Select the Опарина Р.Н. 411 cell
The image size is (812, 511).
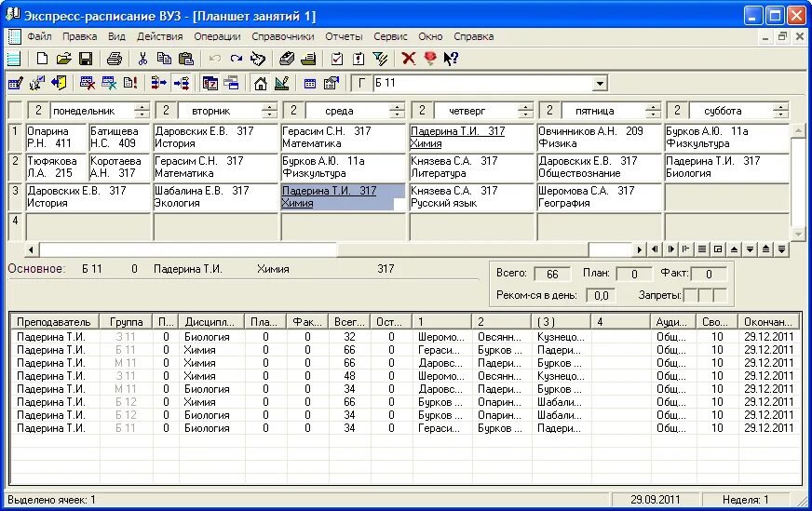click(56, 137)
